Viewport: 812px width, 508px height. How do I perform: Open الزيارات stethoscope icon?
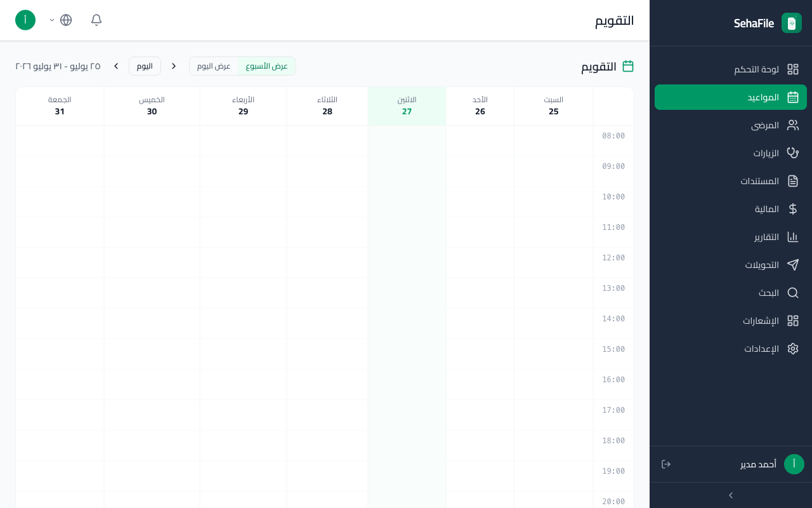coord(793,153)
